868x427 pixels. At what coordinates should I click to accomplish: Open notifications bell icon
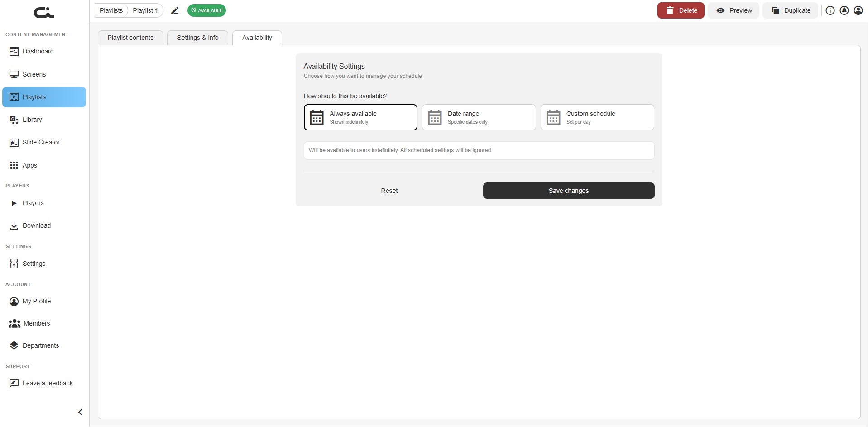(x=844, y=10)
